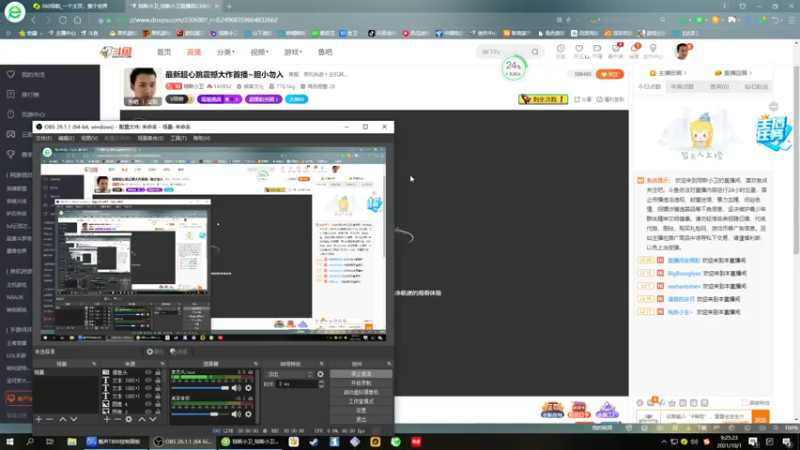This screenshot has height=450, width=800.
Task: Move scene down in OBS scenes list
Action: pos(74,419)
